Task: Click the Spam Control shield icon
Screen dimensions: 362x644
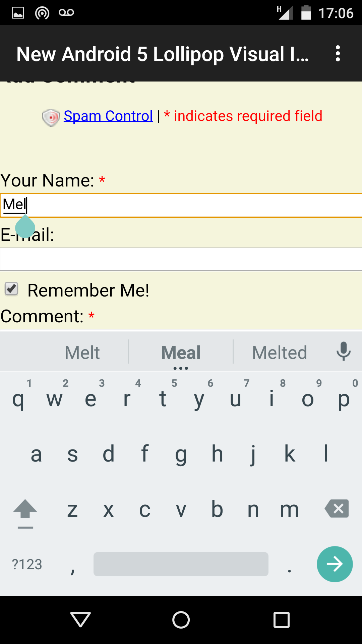Action: 51,117
